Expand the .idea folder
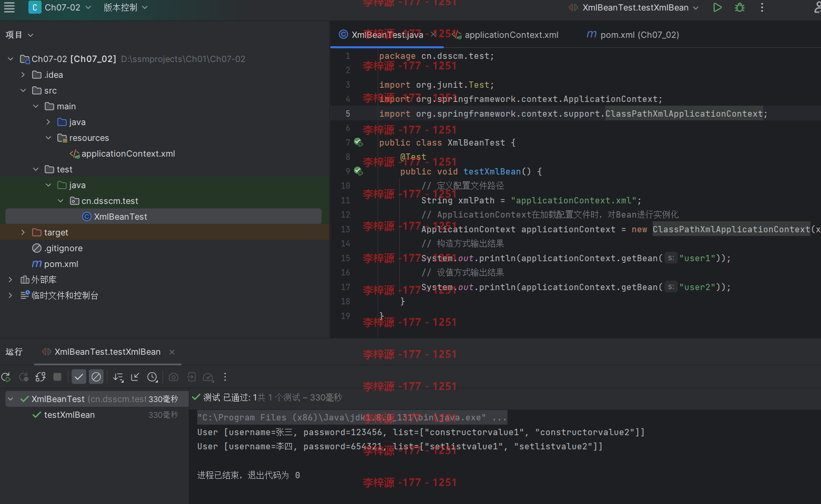This screenshot has width=821, height=504. pyautogui.click(x=23, y=75)
